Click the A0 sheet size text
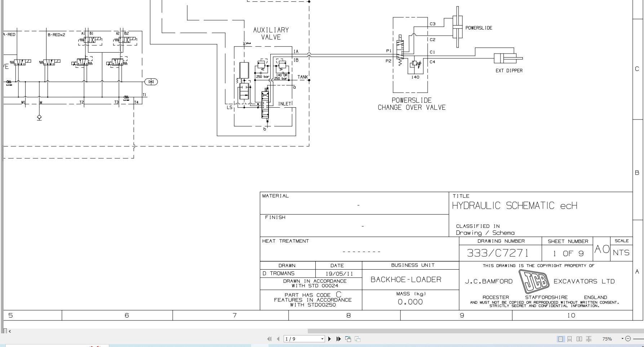Viewport: 644px width, 347px height. [602, 249]
